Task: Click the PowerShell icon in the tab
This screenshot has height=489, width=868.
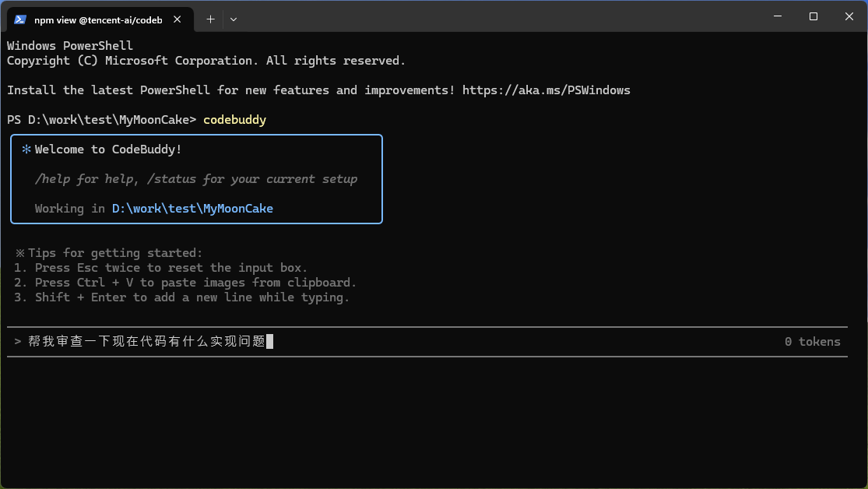Action: (20, 19)
